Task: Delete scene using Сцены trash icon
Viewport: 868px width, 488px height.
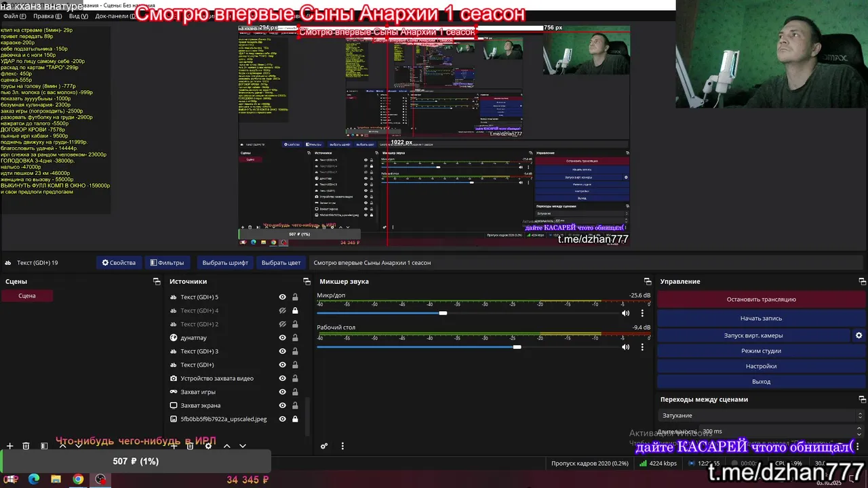Action: [26, 446]
